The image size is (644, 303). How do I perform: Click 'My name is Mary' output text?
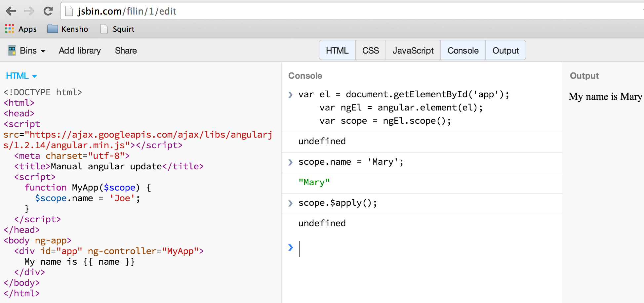coord(605,97)
